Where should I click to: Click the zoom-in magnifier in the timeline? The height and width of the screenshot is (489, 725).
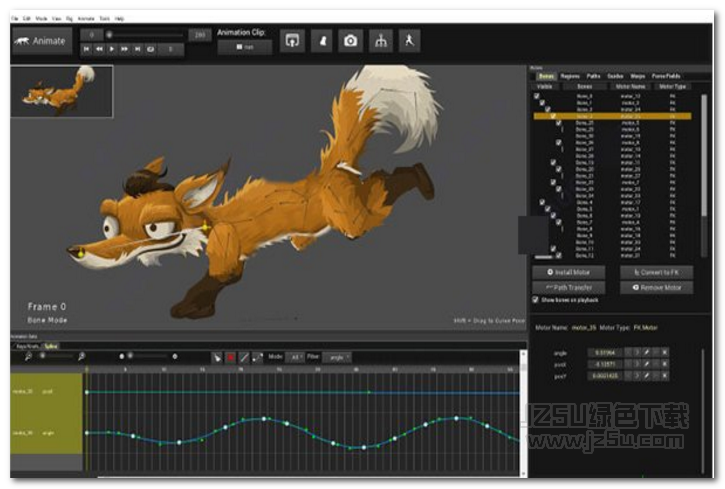[81, 356]
